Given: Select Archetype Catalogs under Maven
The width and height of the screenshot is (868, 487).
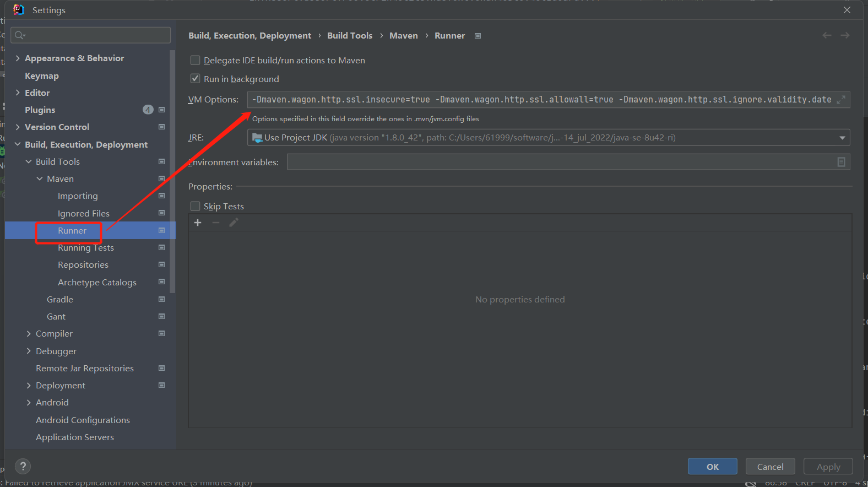Looking at the screenshot, I should pos(97,282).
